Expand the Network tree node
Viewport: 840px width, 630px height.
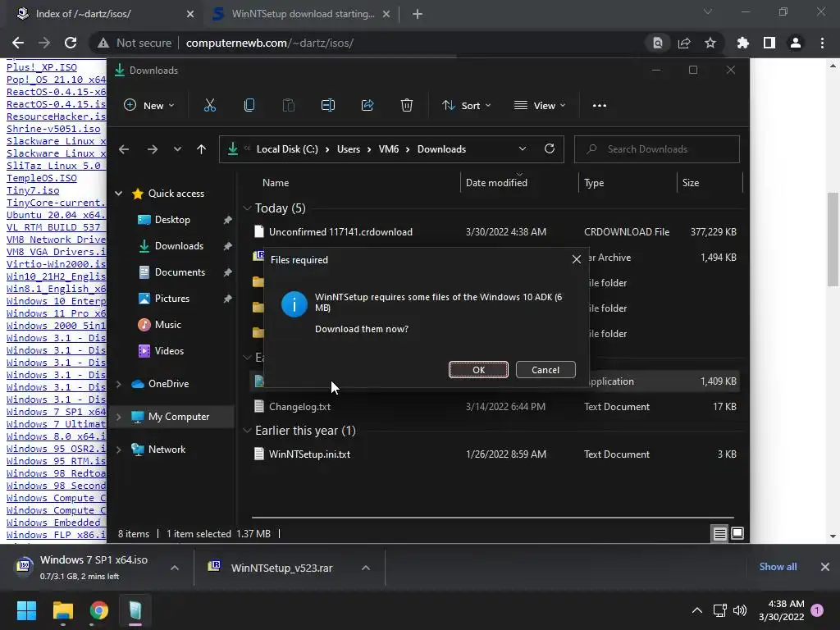pyautogui.click(x=118, y=450)
